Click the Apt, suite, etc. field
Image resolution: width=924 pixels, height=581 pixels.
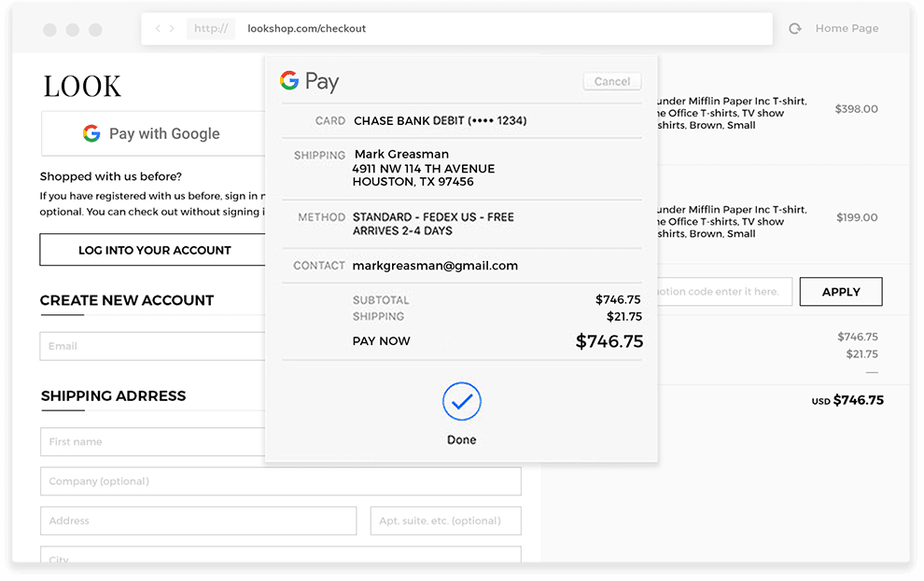pos(445,521)
